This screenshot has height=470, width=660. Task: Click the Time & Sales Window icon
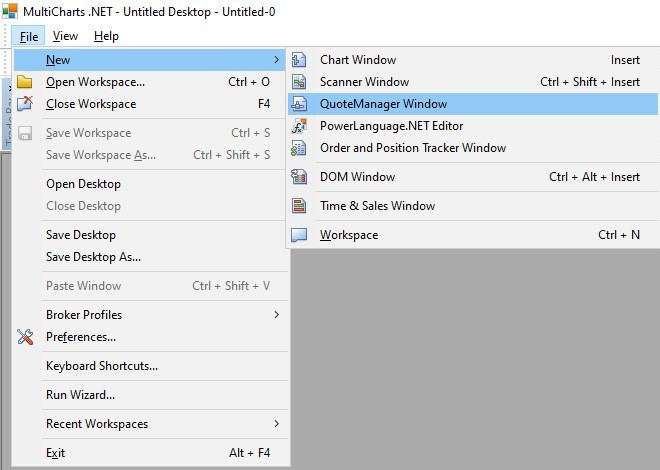click(299, 206)
